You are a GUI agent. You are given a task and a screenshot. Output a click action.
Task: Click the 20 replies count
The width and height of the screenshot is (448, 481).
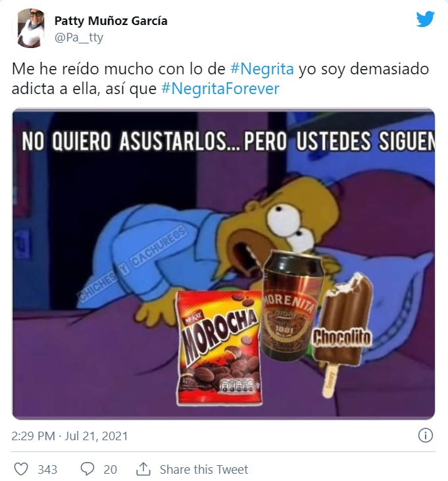[x=110, y=469]
